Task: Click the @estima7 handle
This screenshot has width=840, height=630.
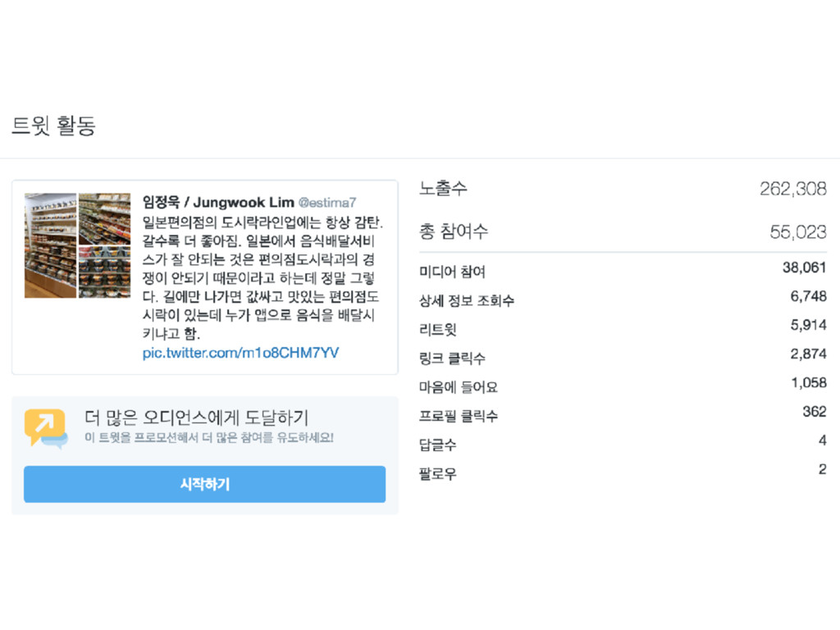Action: pos(327,203)
